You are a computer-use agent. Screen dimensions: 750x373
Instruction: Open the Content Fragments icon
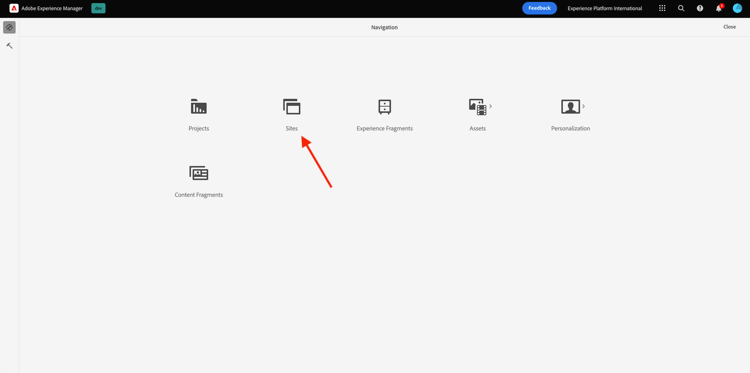[x=199, y=173]
